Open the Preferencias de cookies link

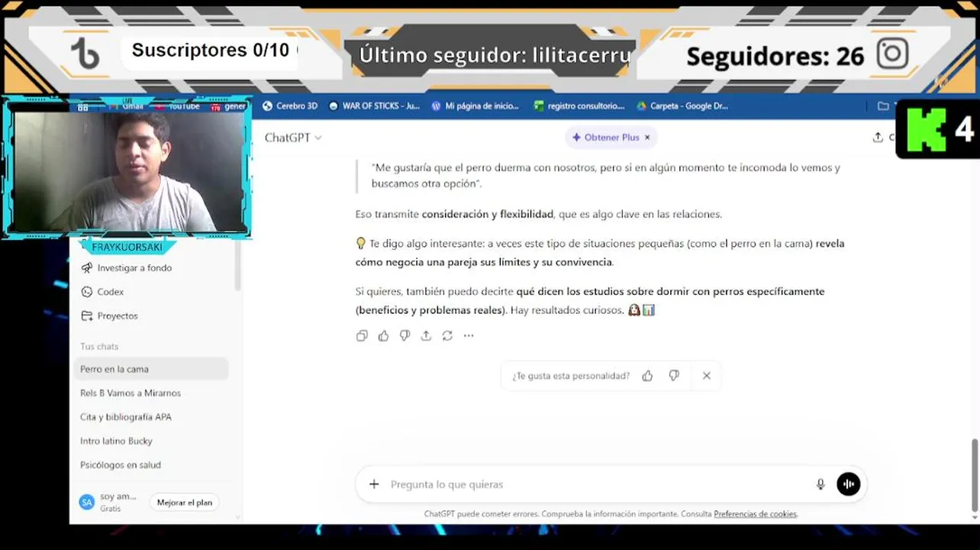coord(755,514)
